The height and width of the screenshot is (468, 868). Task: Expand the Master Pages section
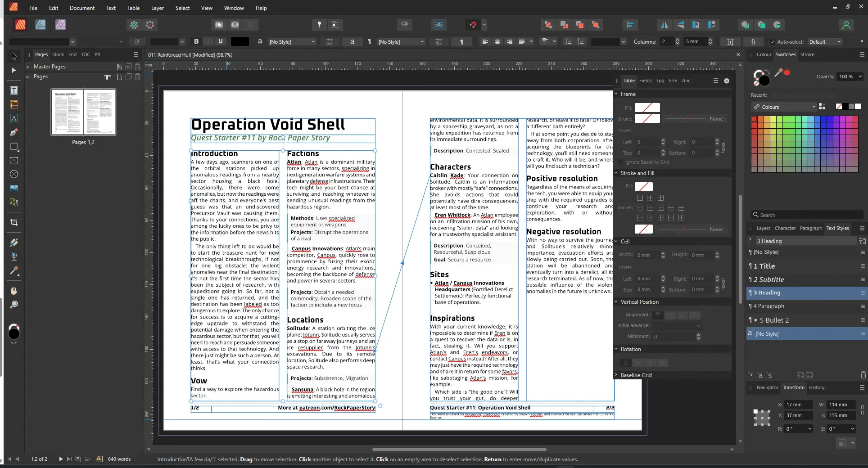pyautogui.click(x=28, y=67)
